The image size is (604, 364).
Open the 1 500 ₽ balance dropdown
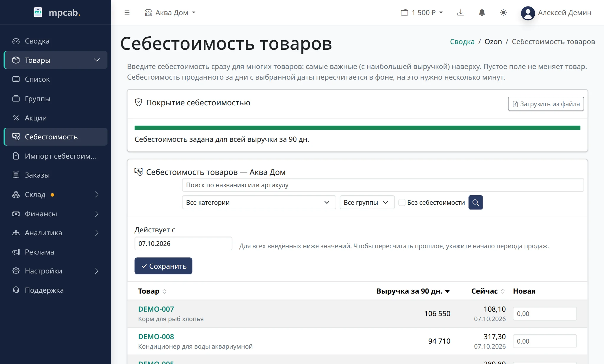tap(422, 12)
